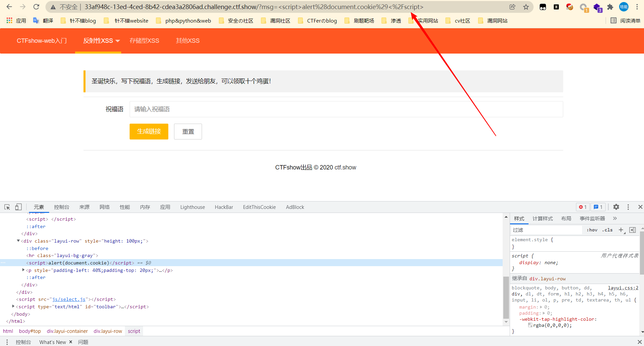Open the 刷题靶场 bookmark folder
Screen dimensions: 644x346
(x=360, y=21)
